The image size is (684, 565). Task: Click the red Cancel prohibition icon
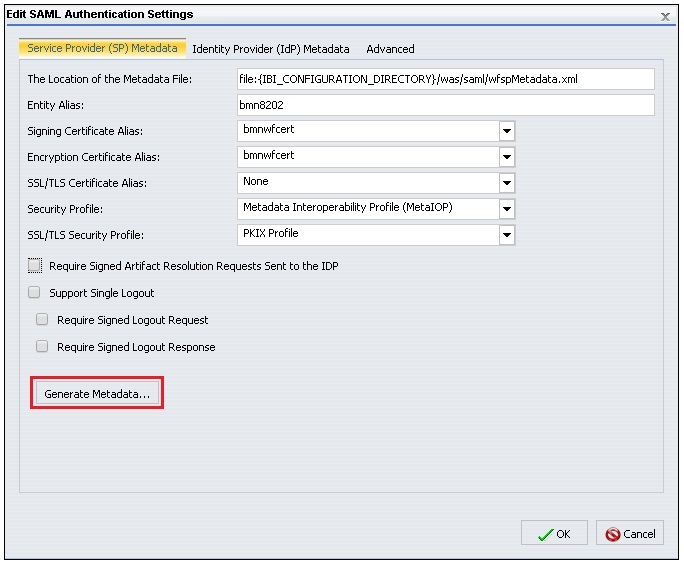(612, 534)
